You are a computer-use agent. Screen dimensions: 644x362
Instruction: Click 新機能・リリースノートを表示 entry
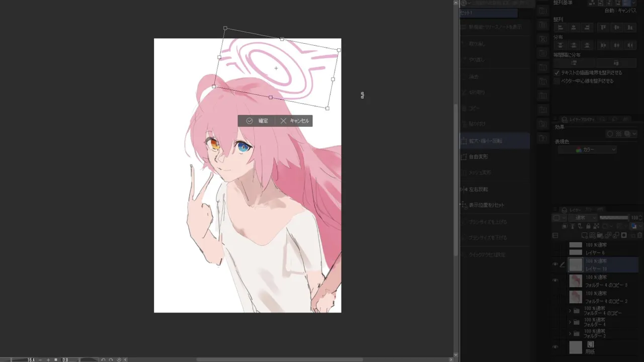click(x=495, y=27)
